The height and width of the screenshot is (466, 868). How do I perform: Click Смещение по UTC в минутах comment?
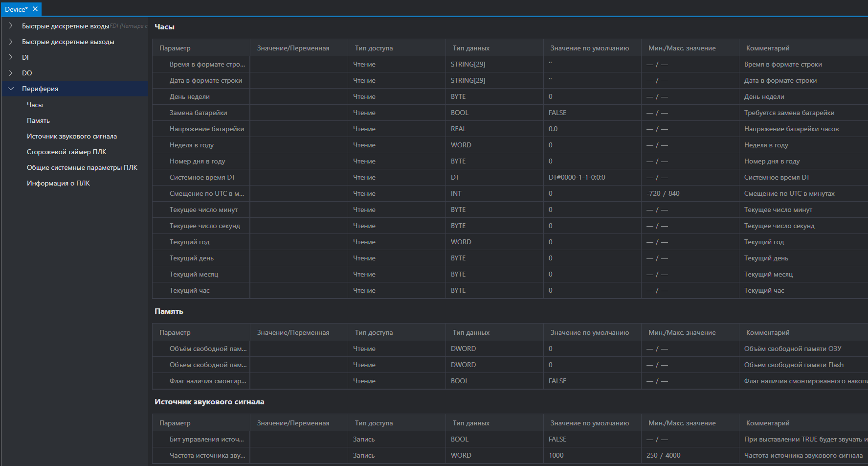point(789,193)
